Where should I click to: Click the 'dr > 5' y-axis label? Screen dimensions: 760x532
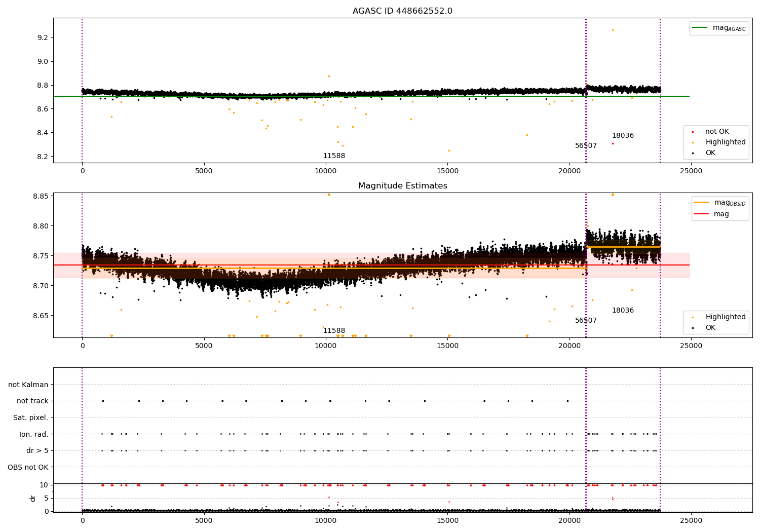[37, 450]
